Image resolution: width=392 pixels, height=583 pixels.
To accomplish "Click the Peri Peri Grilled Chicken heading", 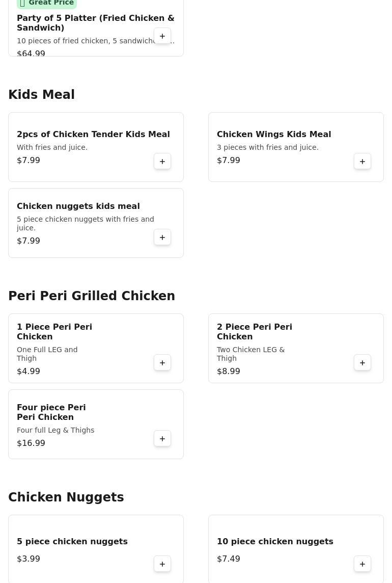I will 92,296.
